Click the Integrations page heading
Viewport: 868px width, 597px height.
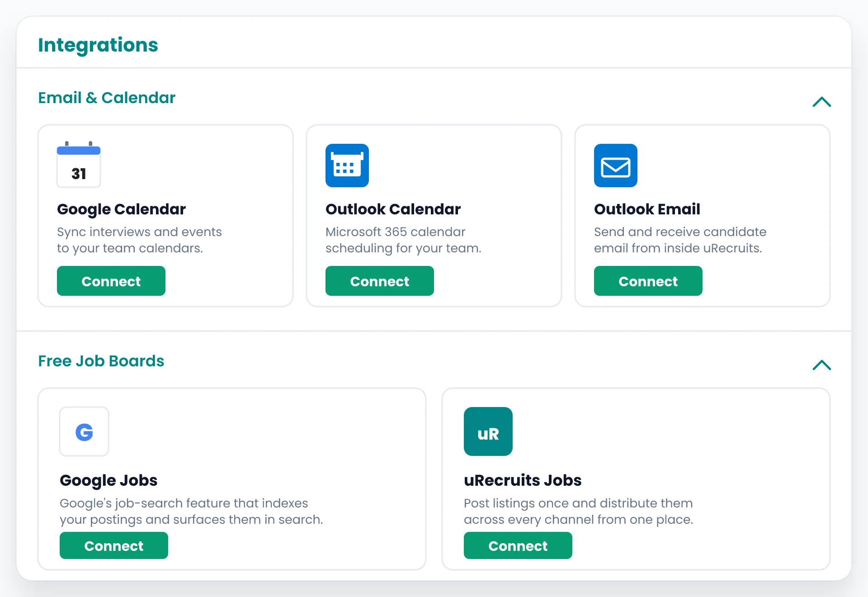pos(98,45)
